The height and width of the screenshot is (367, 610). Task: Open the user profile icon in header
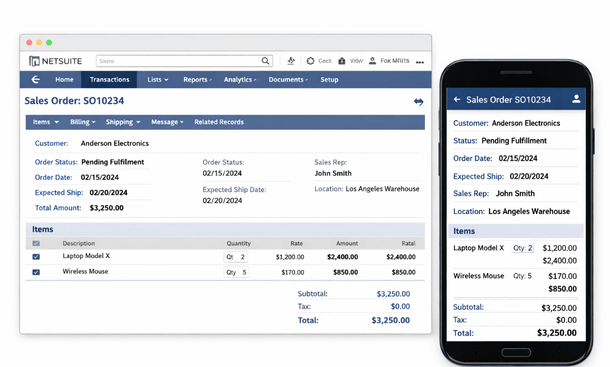372,61
